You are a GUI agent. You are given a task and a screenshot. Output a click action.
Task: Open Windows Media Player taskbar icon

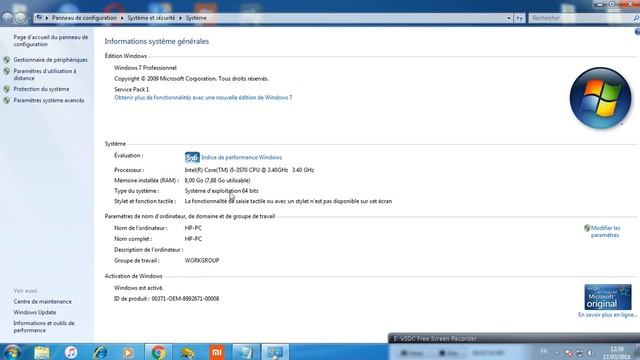128,352
